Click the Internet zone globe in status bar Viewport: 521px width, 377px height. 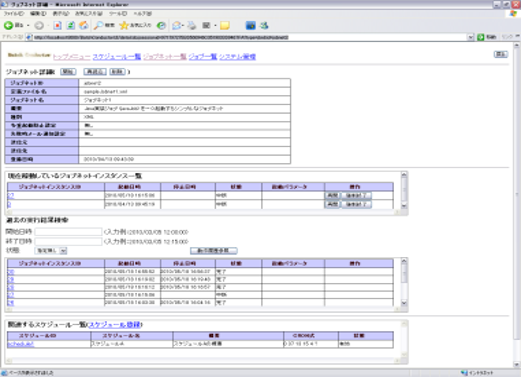(464, 373)
